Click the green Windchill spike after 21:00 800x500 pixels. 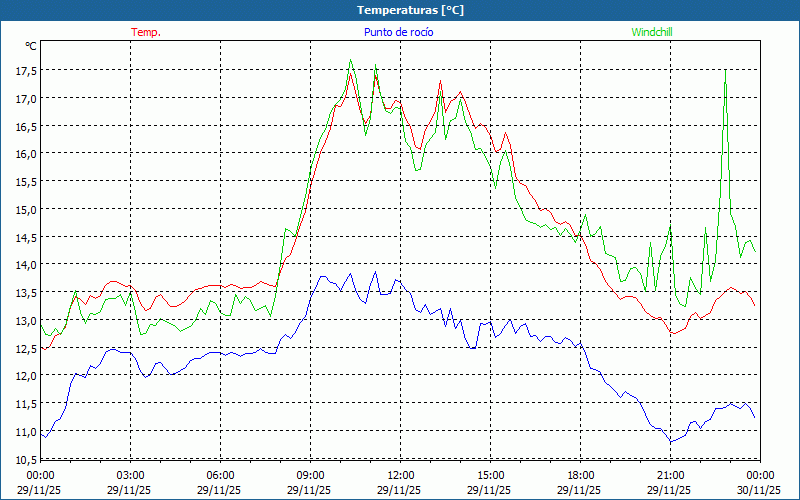tap(725, 85)
